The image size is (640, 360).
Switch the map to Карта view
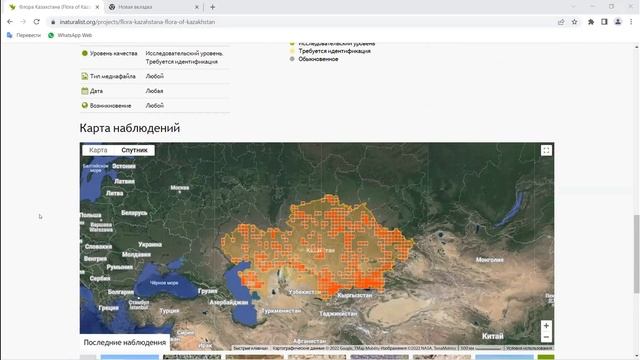[x=98, y=150]
